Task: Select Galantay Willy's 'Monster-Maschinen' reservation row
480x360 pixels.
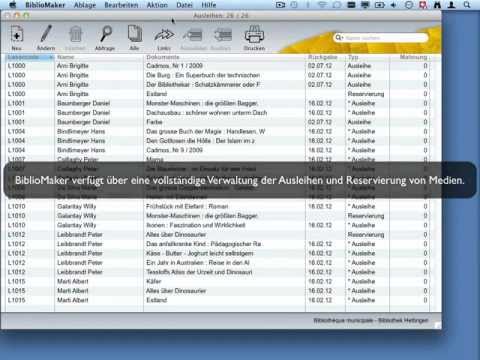Action: (218, 216)
